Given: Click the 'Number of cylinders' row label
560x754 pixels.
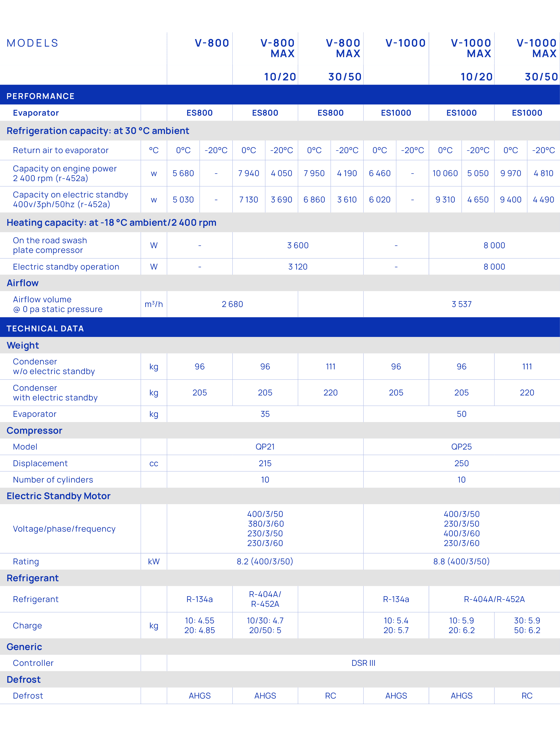Looking at the screenshot, I should 53,480.
